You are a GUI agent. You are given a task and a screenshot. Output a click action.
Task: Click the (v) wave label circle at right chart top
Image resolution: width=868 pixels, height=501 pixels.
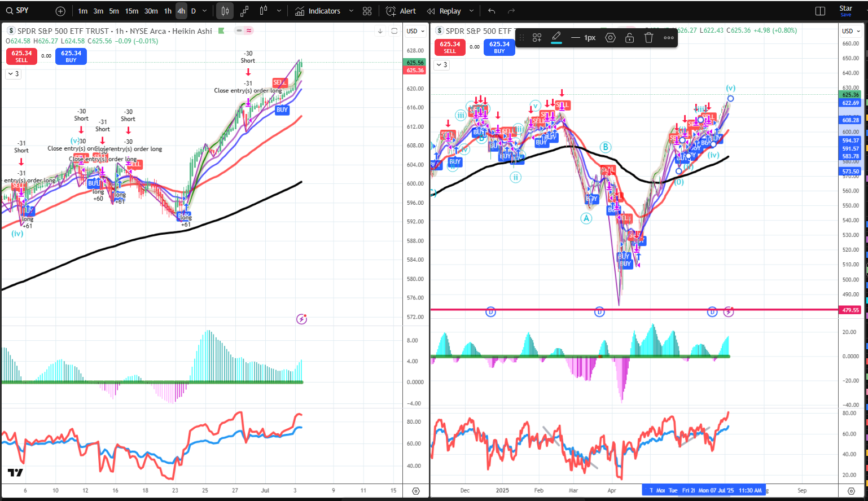pyautogui.click(x=730, y=89)
